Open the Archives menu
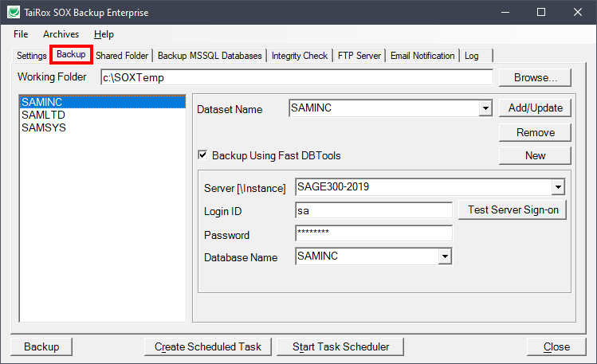Screen dimensions: 597x364 pos(61,34)
